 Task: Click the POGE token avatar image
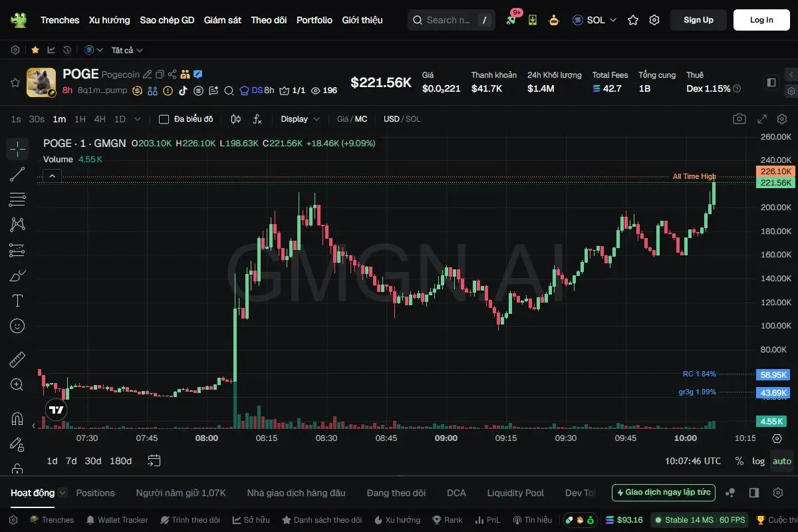41,82
